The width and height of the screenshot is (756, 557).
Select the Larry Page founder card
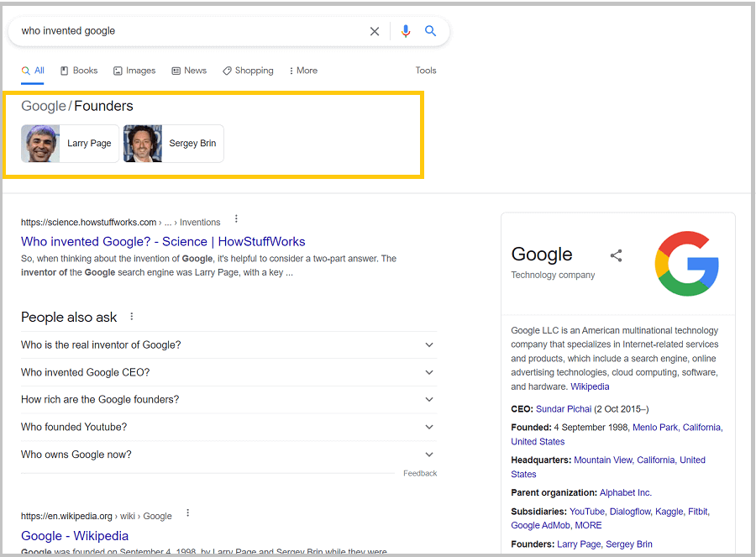(70, 143)
